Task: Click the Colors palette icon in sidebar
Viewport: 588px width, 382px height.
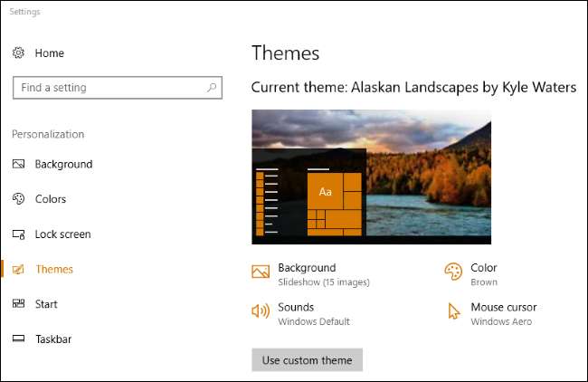Action: [18, 198]
